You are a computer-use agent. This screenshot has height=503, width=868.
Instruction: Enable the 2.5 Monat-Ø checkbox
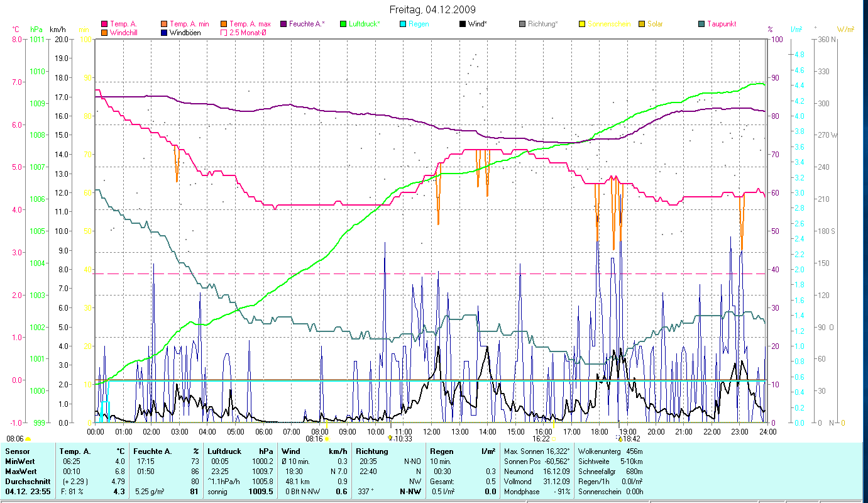[224, 33]
